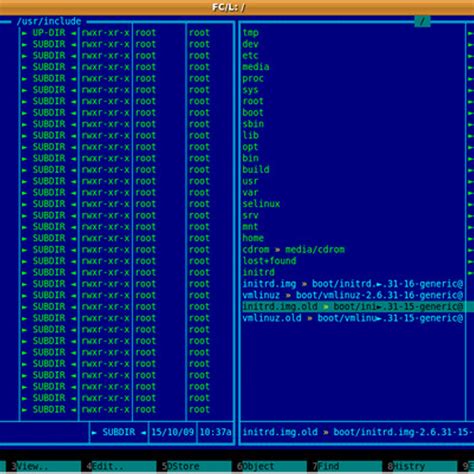The image size is (474, 474).
Task: Select the usr directory
Action: click(x=250, y=181)
